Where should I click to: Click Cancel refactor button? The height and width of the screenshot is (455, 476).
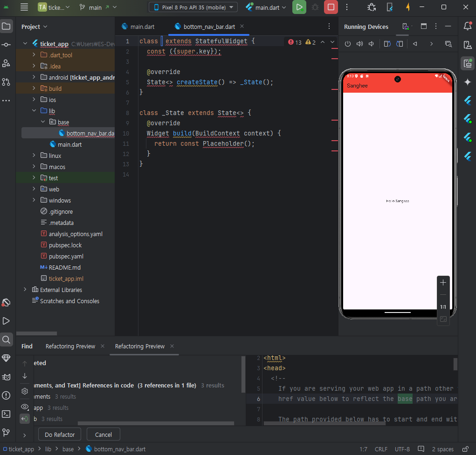pos(103,435)
